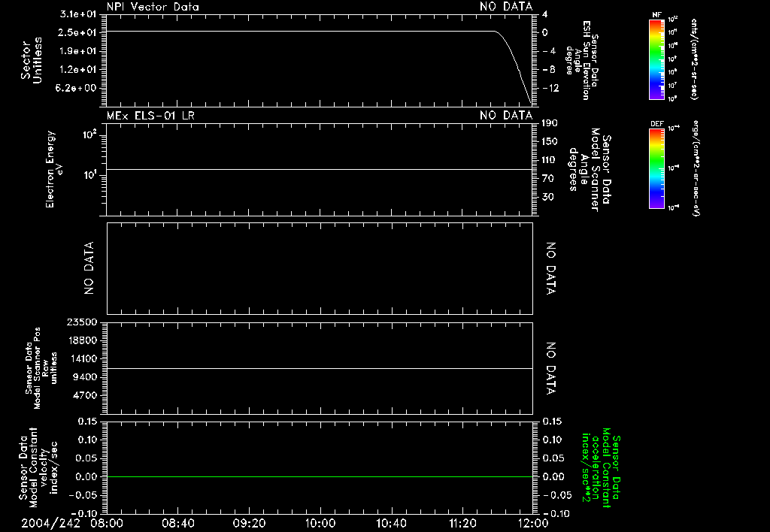Click the 'Electron Energy eV' axis label
The width and height of the screenshot is (770, 532).
pyautogui.click(x=53, y=169)
